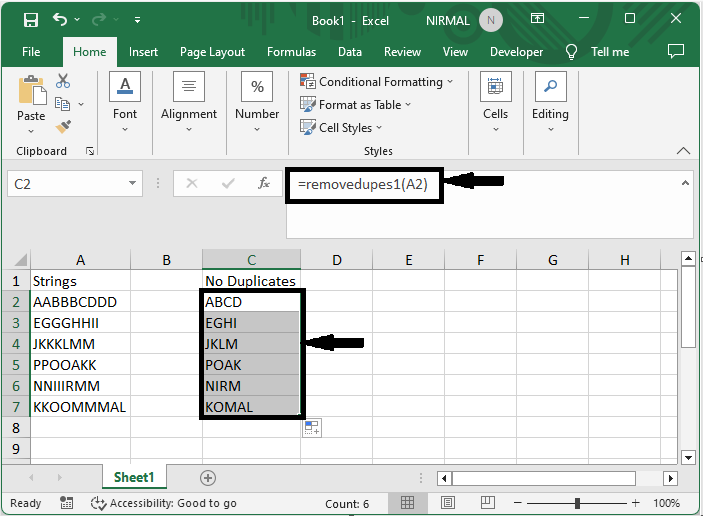
Task: Switch to the Insert tab
Action: coord(143,52)
